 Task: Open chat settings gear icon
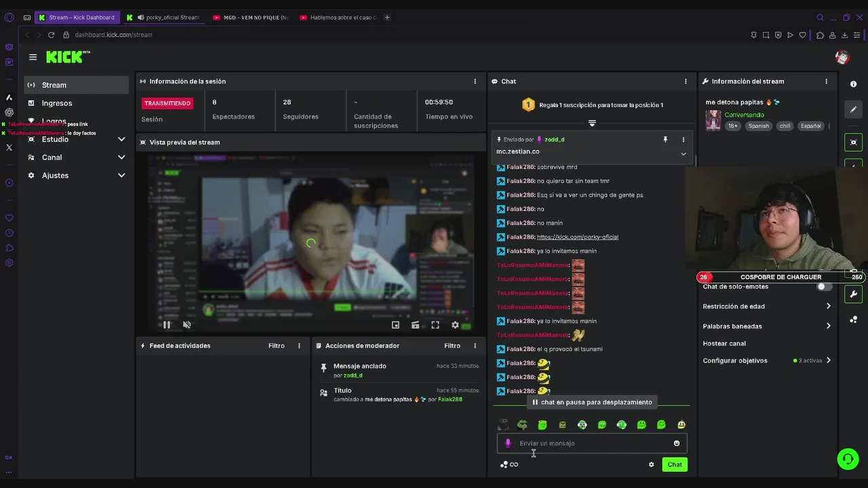[651, 465]
